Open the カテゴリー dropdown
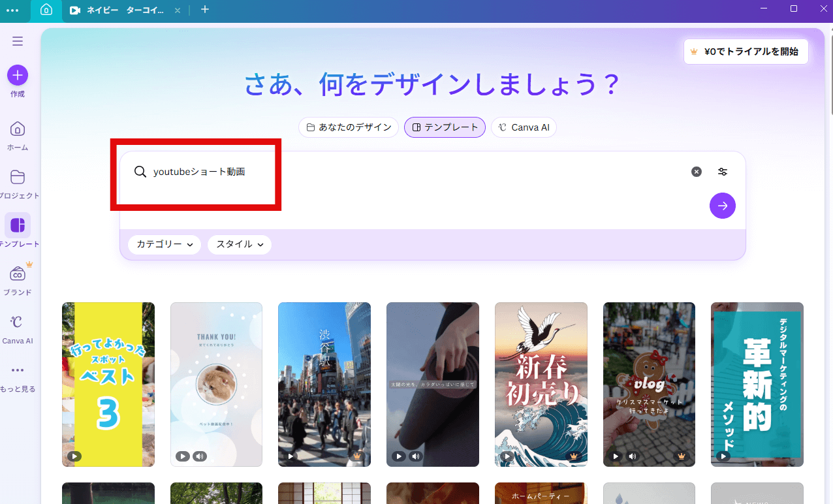This screenshot has height=504, width=833. click(164, 244)
